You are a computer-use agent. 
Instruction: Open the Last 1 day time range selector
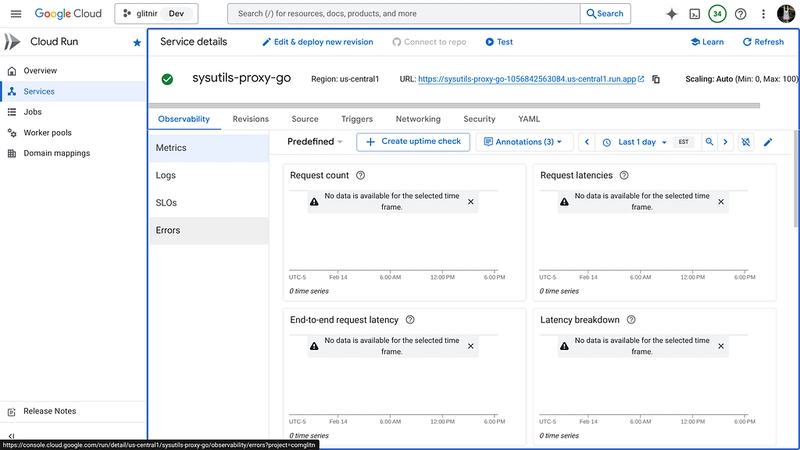(636, 142)
